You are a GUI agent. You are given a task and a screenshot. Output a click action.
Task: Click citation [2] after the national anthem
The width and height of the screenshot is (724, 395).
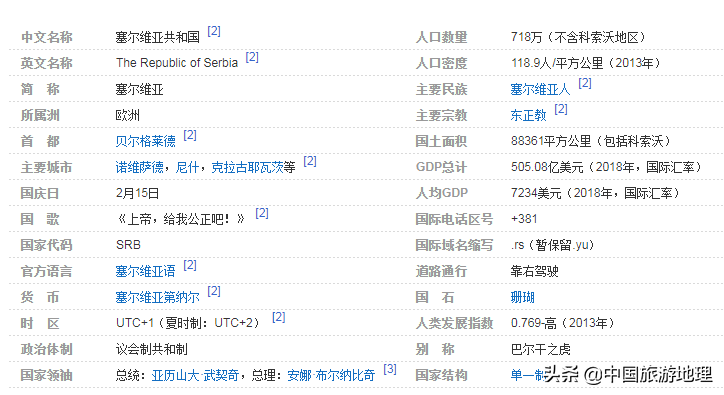(262, 213)
